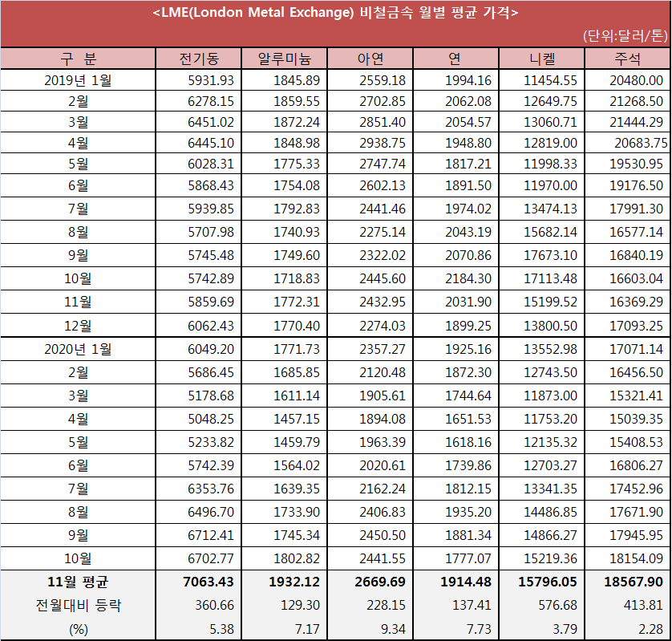This screenshot has width=672, height=641.
Task: Select the 알루미늄 column header
Action: coord(285,59)
